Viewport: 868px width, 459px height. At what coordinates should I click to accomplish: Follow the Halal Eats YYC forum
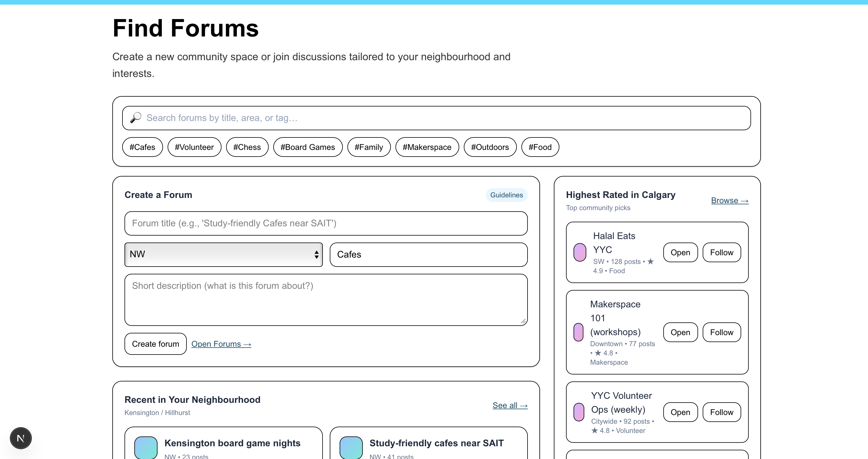721,253
